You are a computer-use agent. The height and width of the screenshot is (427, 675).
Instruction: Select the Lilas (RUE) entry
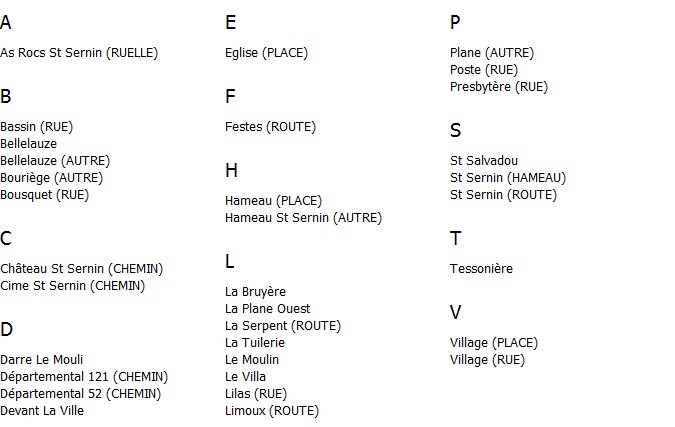pyautogui.click(x=256, y=394)
